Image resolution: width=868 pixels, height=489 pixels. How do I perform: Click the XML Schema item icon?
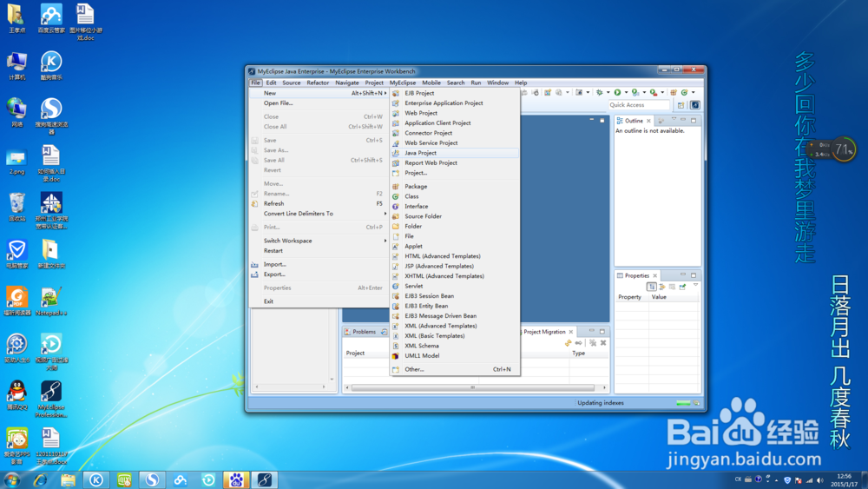coord(396,346)
